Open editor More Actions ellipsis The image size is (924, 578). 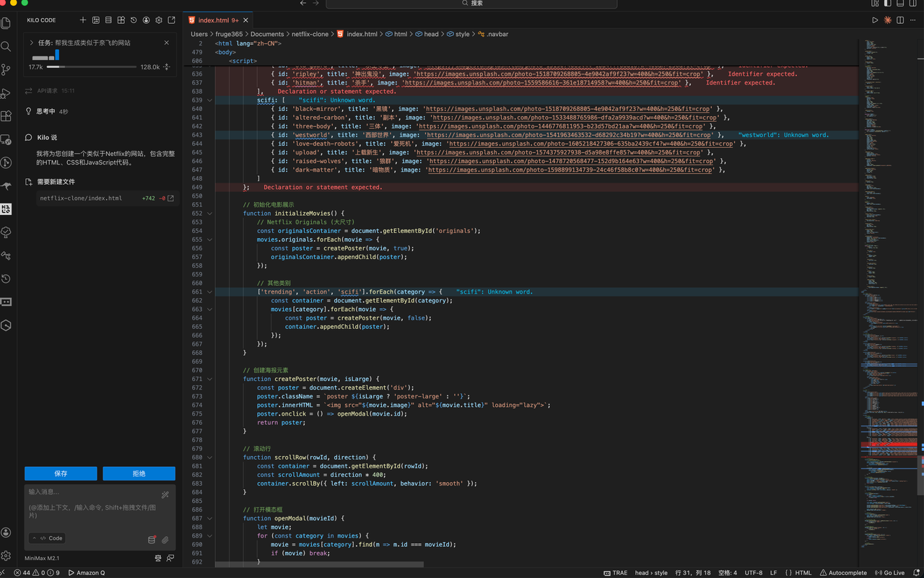[913, 20]
